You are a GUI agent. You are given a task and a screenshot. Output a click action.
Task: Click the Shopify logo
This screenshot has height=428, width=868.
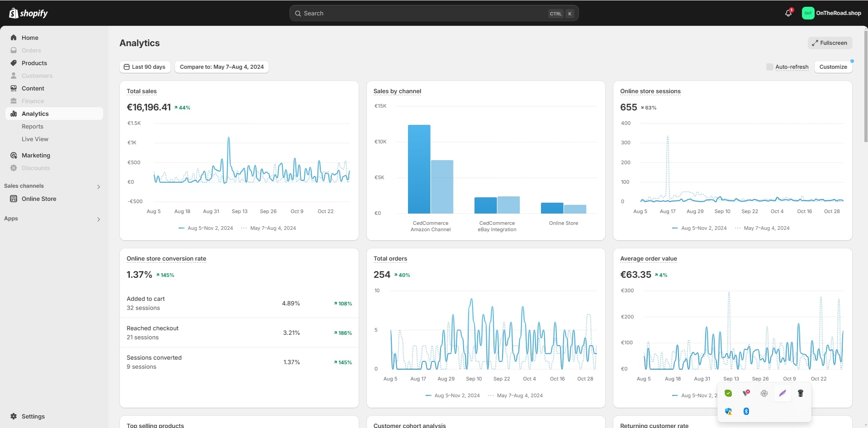point(28,13)
